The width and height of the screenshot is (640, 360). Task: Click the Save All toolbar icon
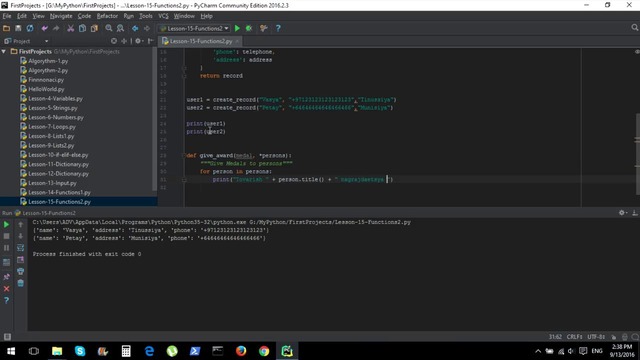pyautogui.click(x=18, y=28)
